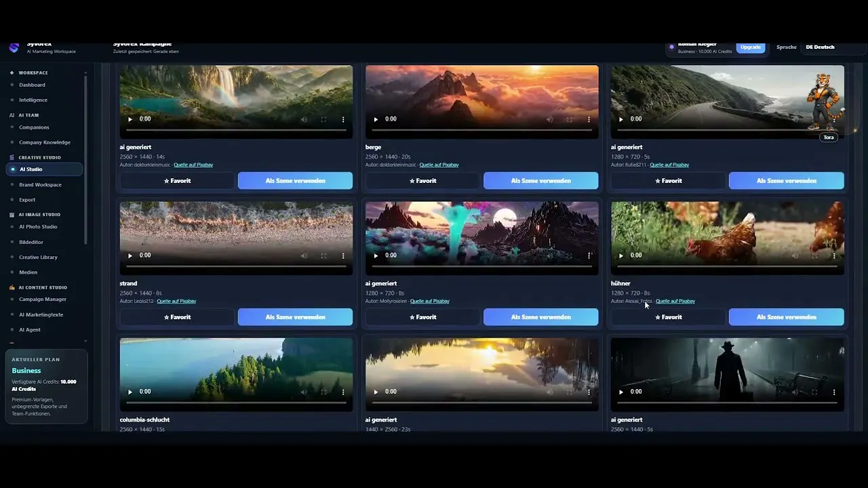
Task: Open AI Photo Studio
Action: tap(38, 227)
